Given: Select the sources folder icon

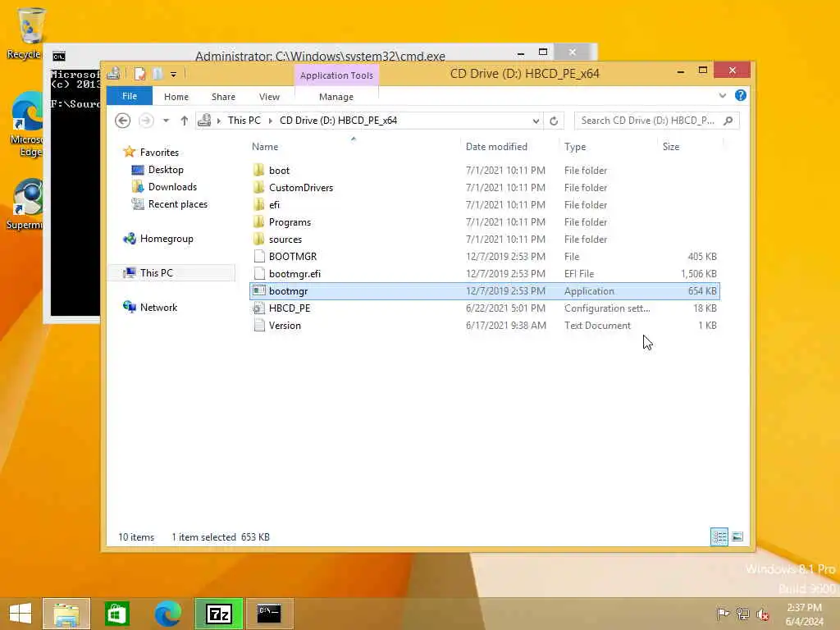Looking at the screenshot, I should pyautogui.click(x=258, y=239).
